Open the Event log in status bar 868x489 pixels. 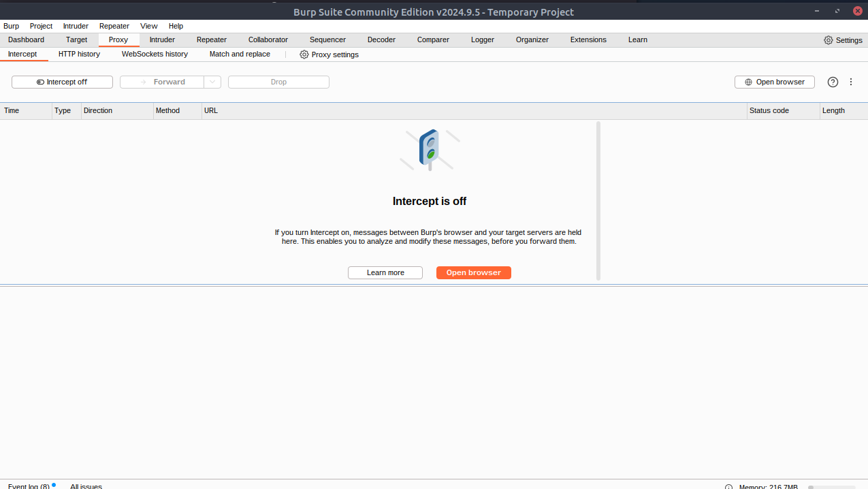[x=29, y=486]
